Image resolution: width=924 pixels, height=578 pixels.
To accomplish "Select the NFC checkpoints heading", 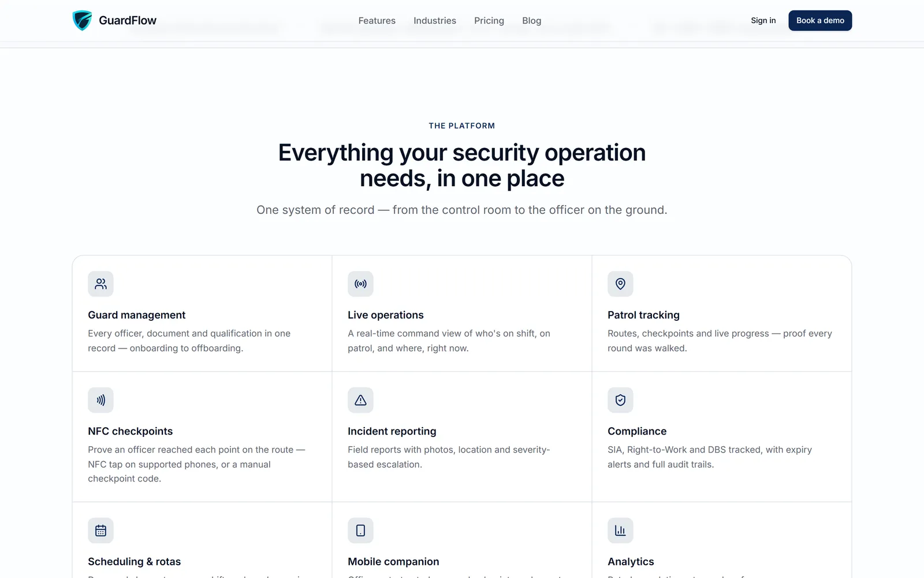I will pos(131,431).
